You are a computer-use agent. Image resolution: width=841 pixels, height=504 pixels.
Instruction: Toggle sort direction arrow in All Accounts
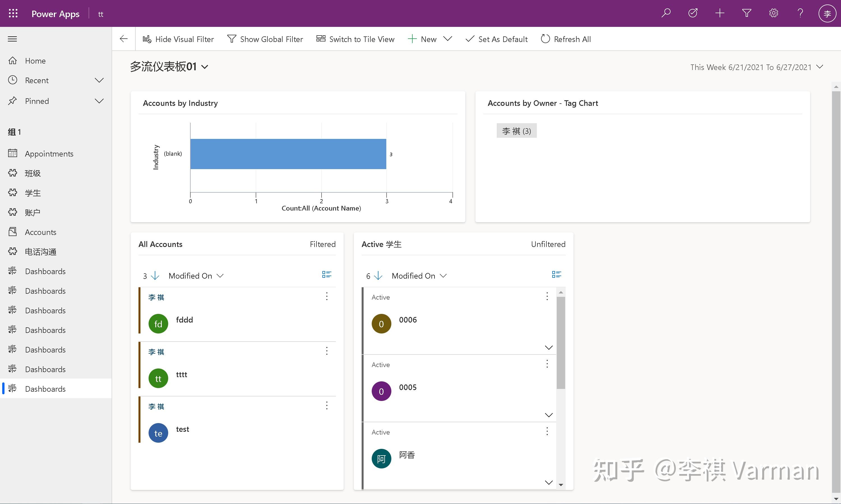[155, 276]
